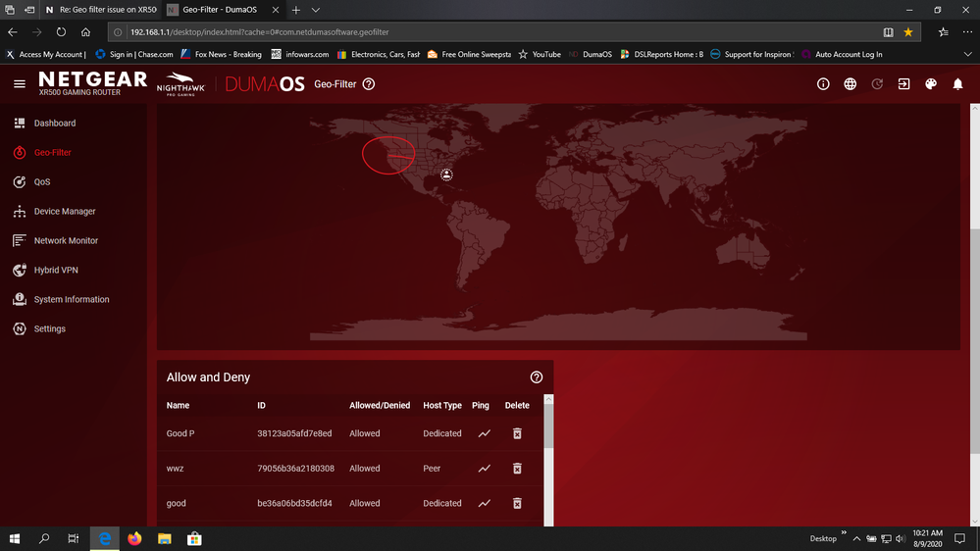Open Auto Account Log In bookmark

click(842, 54)
